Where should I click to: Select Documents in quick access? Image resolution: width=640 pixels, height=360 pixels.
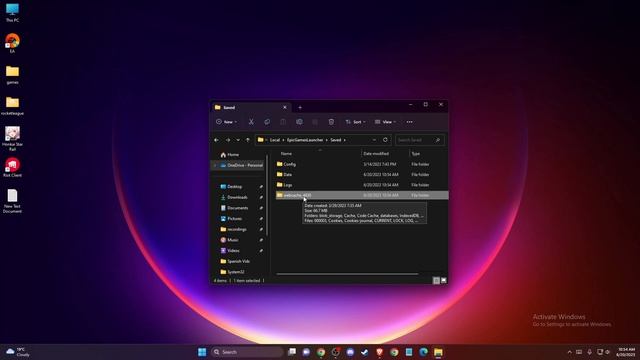tap(238, 208)
